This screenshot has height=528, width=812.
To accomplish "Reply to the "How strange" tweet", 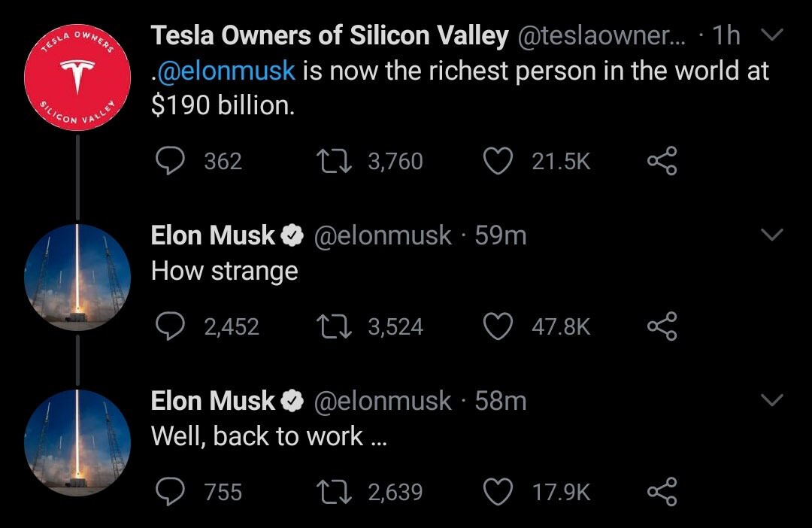I will click(x=171, y=326).
